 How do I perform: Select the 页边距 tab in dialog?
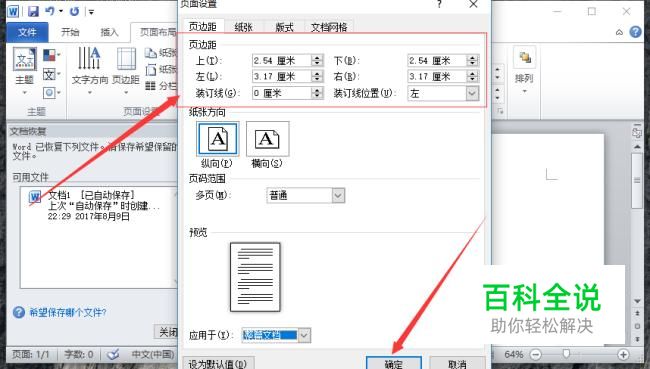[x=202, y=27]
